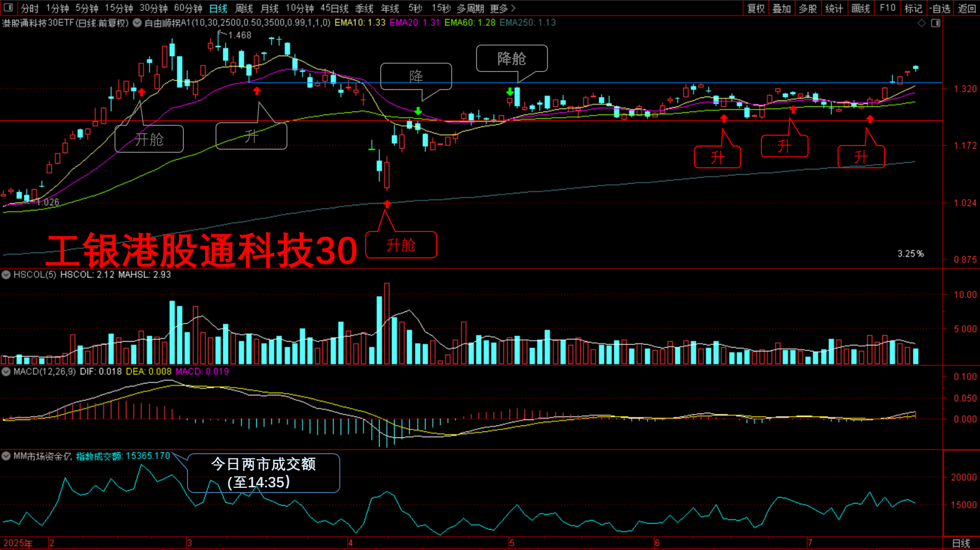Click the 返回 back button
The width and height of the screenshot is (980, 550).
967,8
